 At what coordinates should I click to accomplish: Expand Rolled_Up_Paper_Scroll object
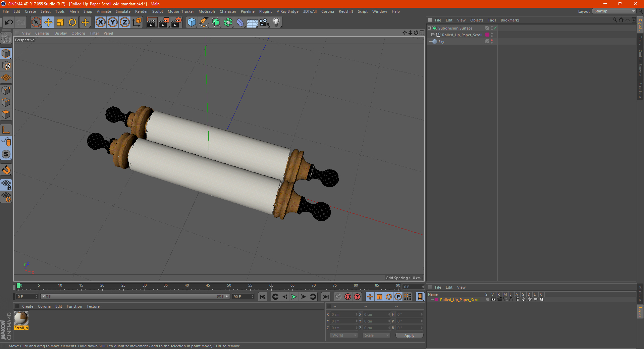(433, 35)
